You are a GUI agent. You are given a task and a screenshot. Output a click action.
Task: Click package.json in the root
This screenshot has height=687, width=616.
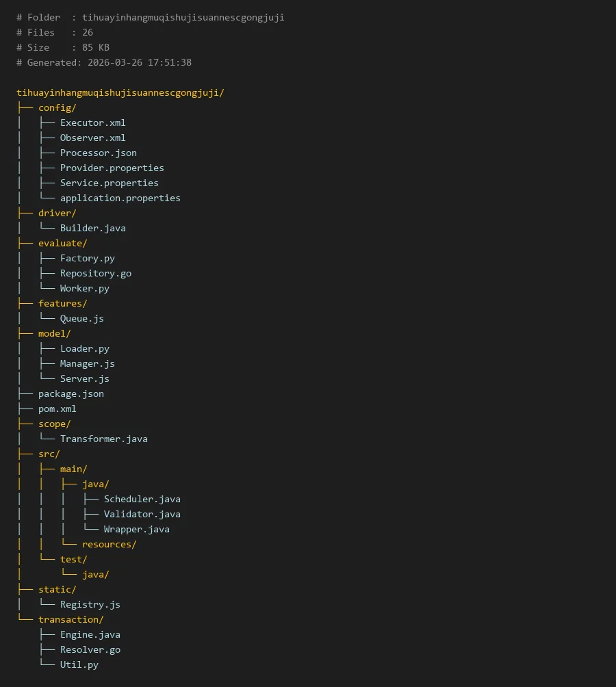(70, 394)
